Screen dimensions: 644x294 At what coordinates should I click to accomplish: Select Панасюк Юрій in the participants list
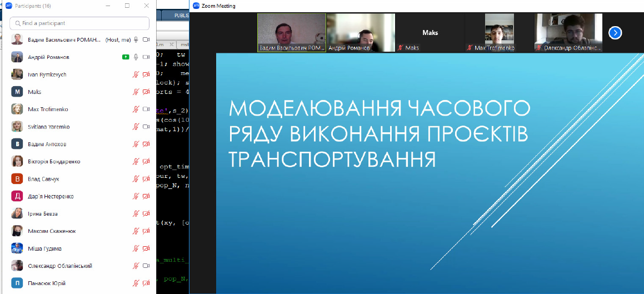pyautogui.click(x=47, y=283)
